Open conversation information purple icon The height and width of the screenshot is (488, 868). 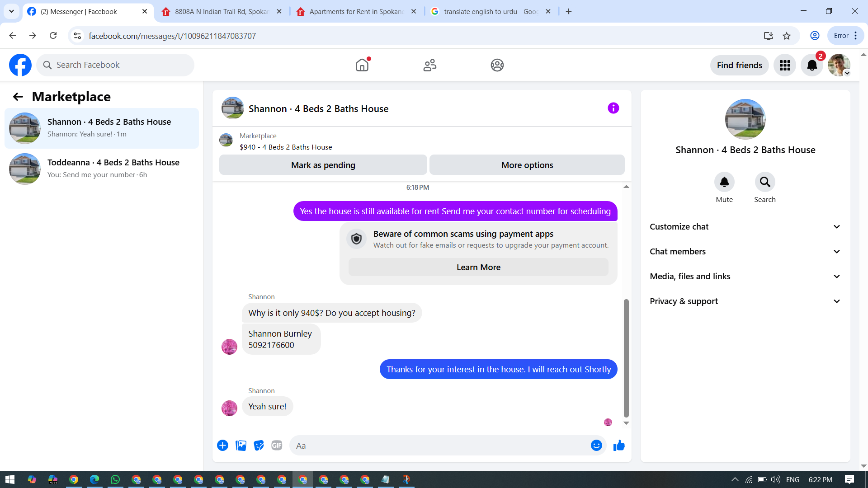point(613,108)
